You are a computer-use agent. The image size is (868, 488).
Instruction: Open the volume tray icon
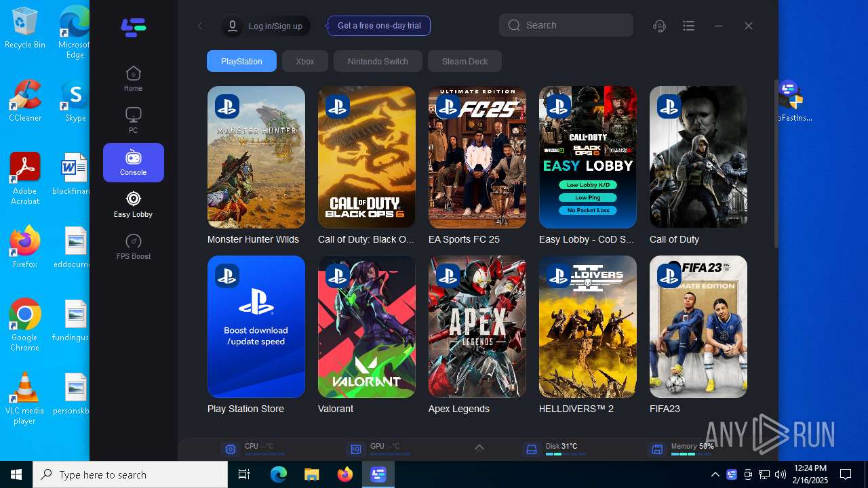tap(780, 474)
